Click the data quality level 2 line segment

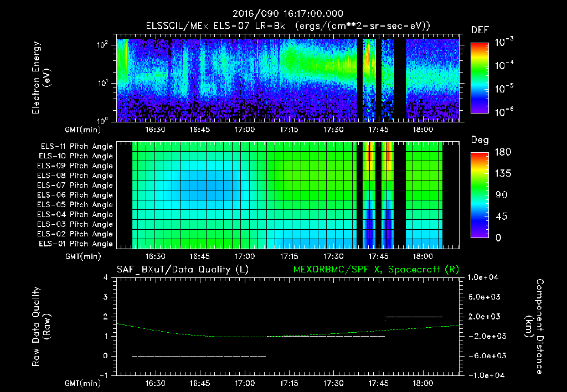(x=414, y=317)
